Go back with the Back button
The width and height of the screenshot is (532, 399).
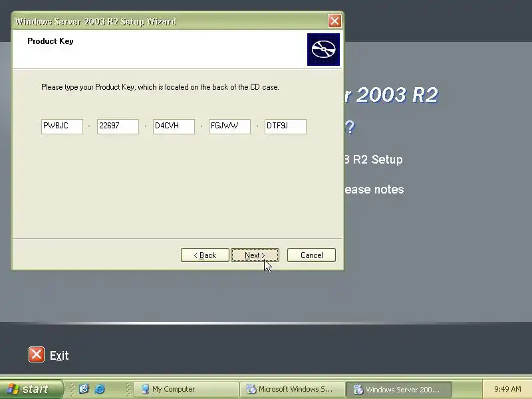click(205, 255)
